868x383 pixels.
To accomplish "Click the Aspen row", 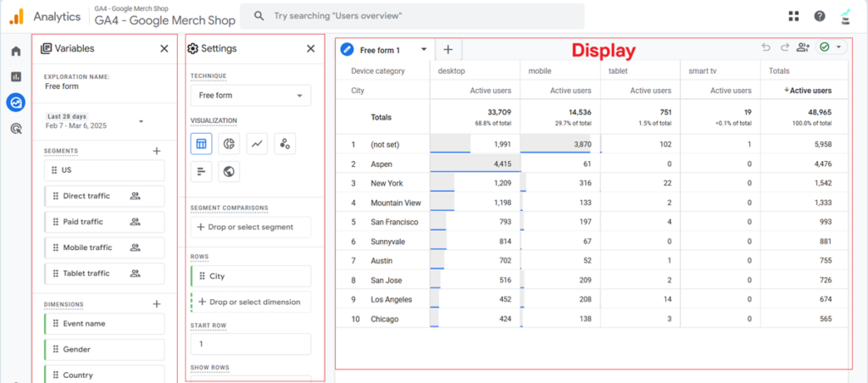I will 591,164.
